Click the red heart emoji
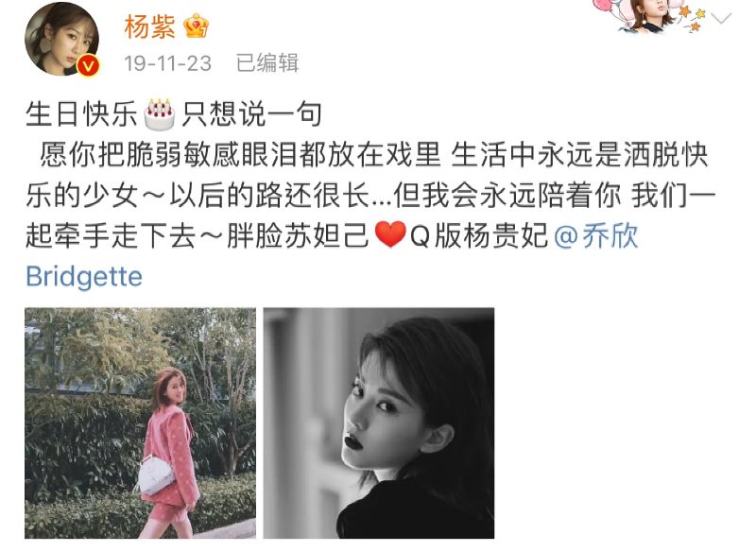The width and height of the screenshot is (756, 552). (x=390, y=234)
